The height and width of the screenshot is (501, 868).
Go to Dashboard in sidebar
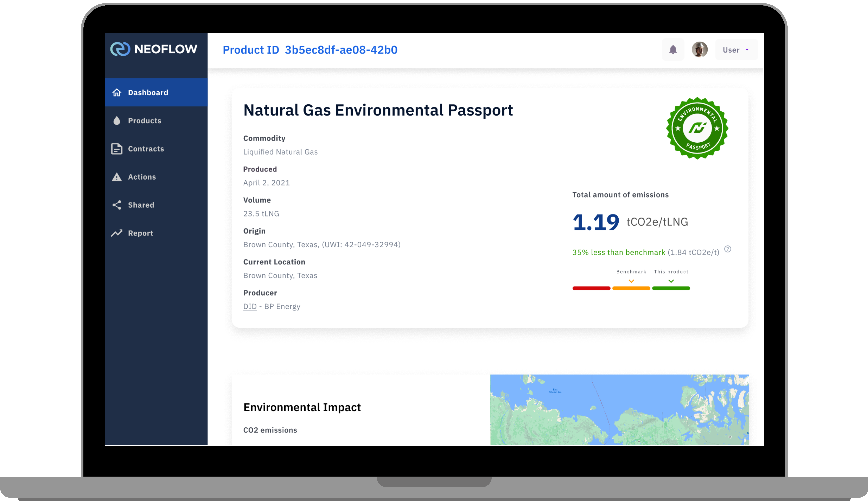click(156, 92)
